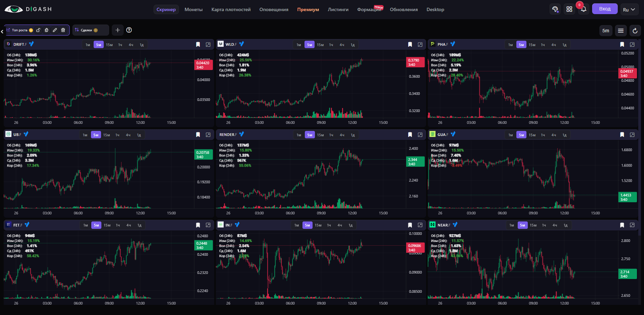The height and width of the screenshot is (315, 644).
Task: Open the notifications bell
Action: pos(583,9)
